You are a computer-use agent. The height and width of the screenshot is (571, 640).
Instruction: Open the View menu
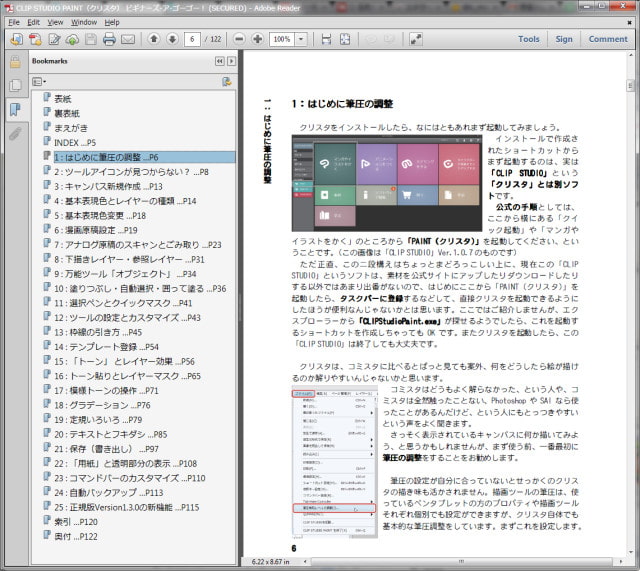click(54, 21)
